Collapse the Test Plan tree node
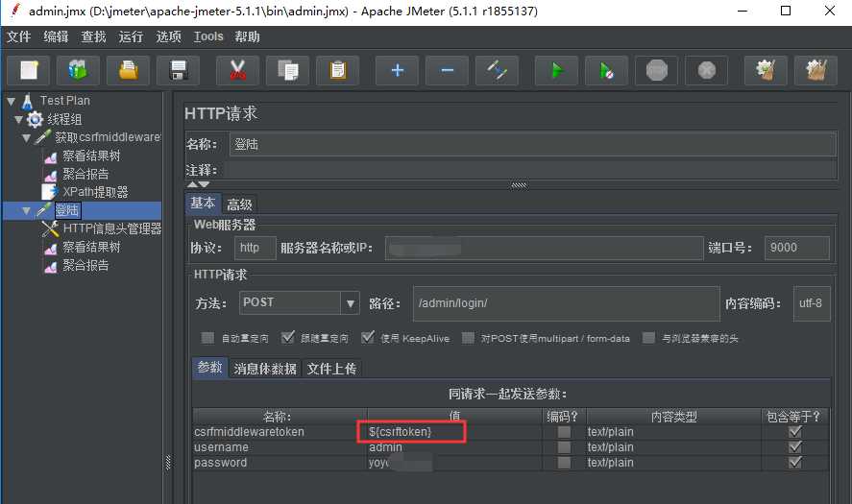The width and height of the screenshot is (852, 504). pyautogui.click(x=12, y=101)
